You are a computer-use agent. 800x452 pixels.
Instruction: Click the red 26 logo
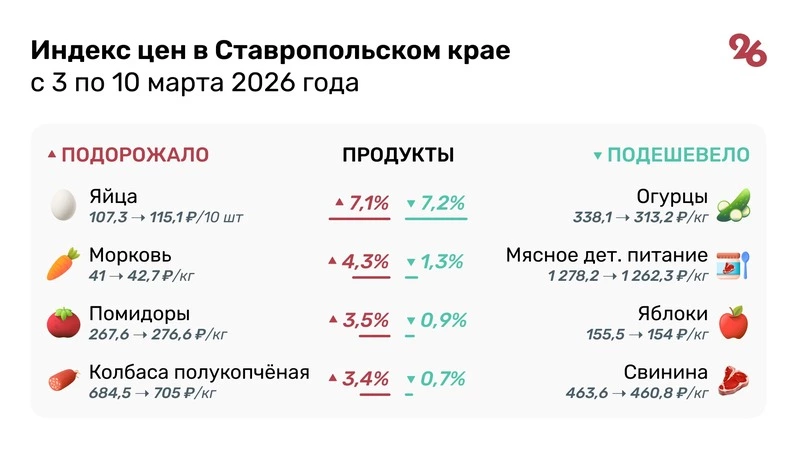click(x=748, y=51)
